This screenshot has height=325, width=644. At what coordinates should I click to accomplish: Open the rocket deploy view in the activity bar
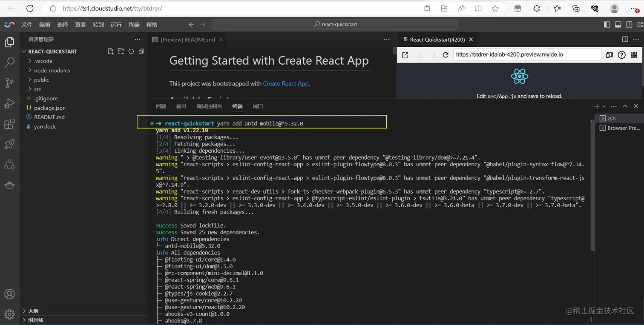(x=9, y=144)
